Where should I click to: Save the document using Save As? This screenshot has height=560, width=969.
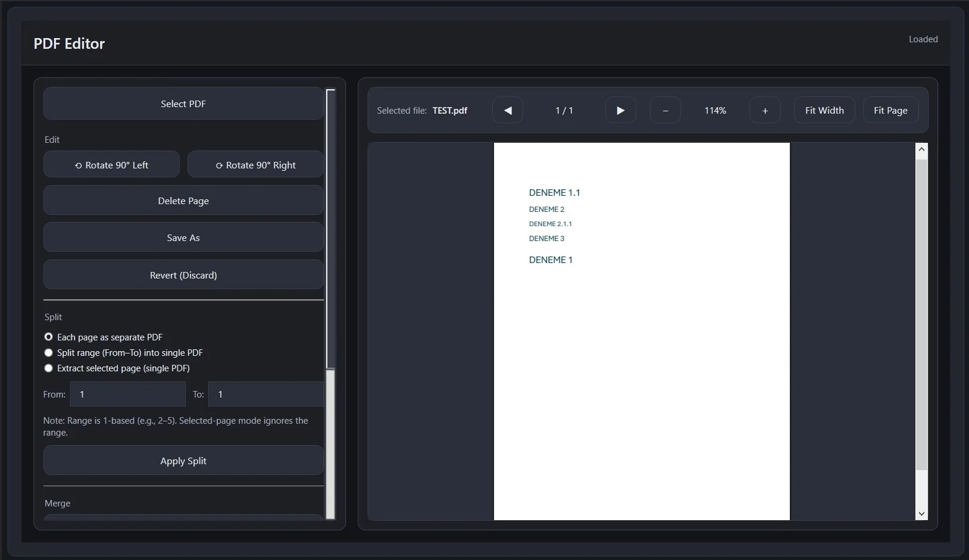coord(182,237)
